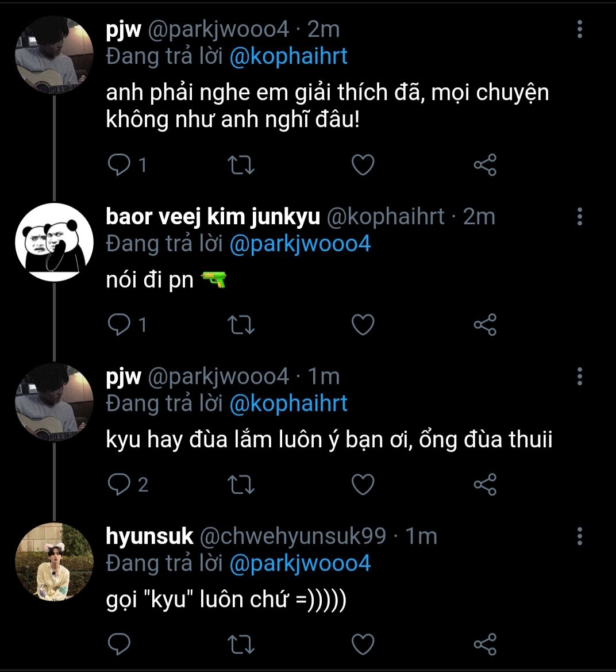The height and width of the screenshot is (672, 616).
Task: Retweet the 'nói đi pn' tweet
Action: [x=241, y=325]
